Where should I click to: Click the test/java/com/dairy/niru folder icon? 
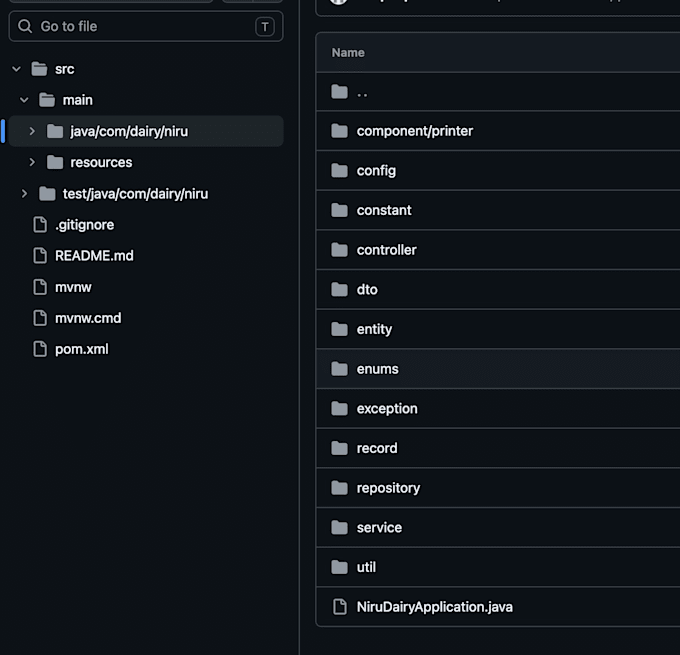coord(47,193)
